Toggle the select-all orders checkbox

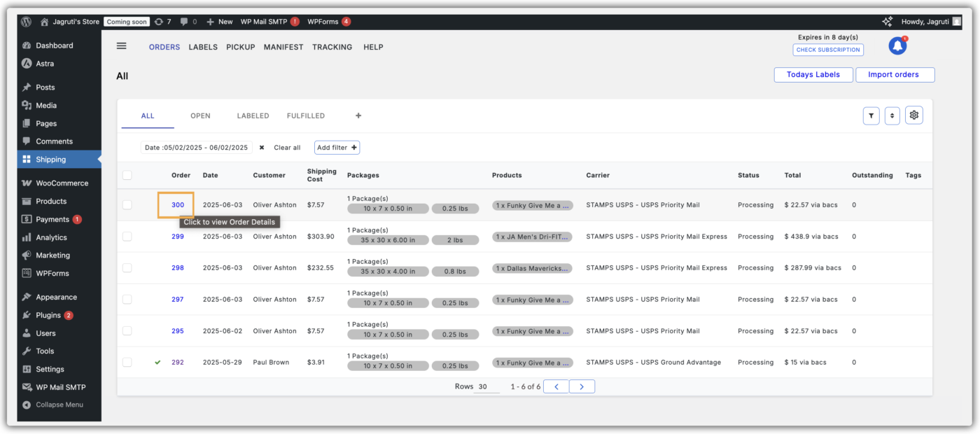tap(127, 175)
